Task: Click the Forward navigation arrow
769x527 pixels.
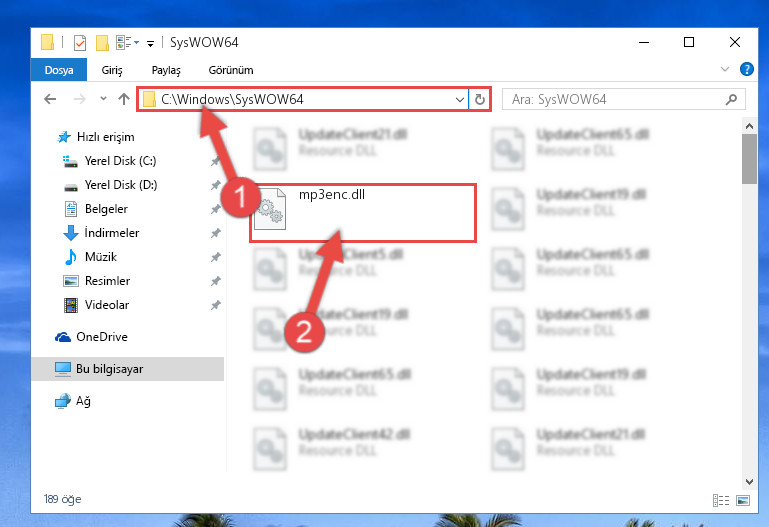Action: click(x=79, y=100)
